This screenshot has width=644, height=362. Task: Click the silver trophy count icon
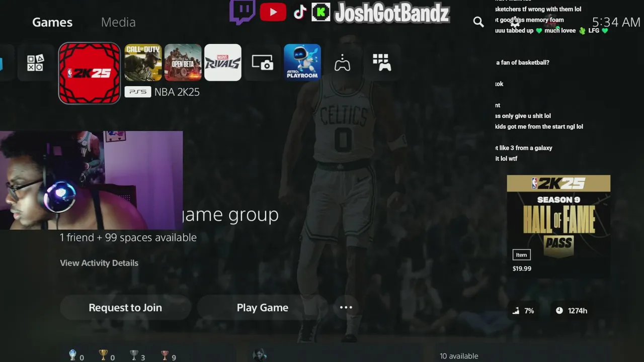(x=134, y=355)
